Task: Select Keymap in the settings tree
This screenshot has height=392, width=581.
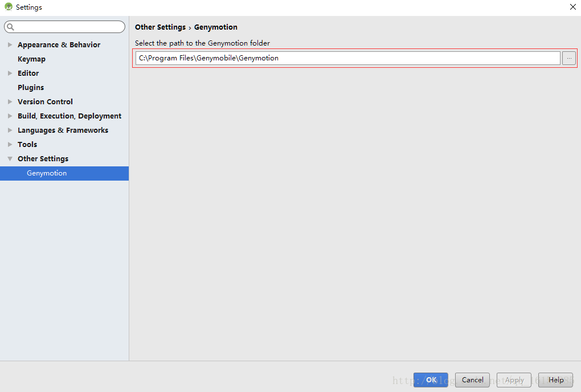Action: pyautogui.click(x=31, y=59)
